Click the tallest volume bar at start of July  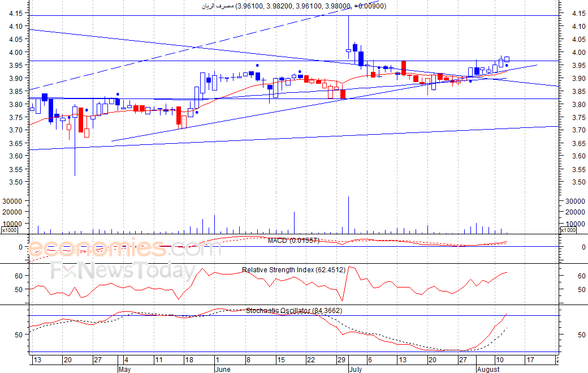coord(348,215)
